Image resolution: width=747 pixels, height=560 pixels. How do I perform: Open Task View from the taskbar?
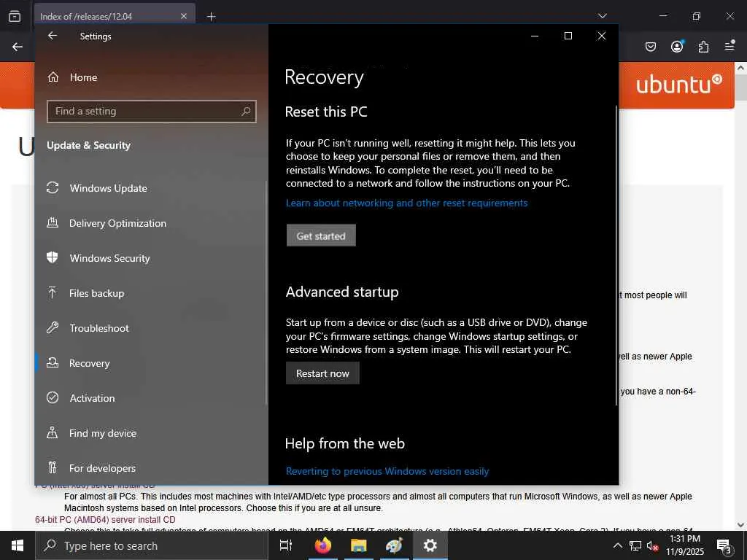(x=286, y=545)
